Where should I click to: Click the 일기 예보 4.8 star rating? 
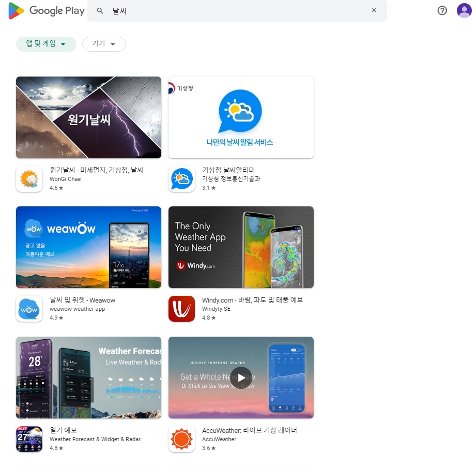pos(56,448)
